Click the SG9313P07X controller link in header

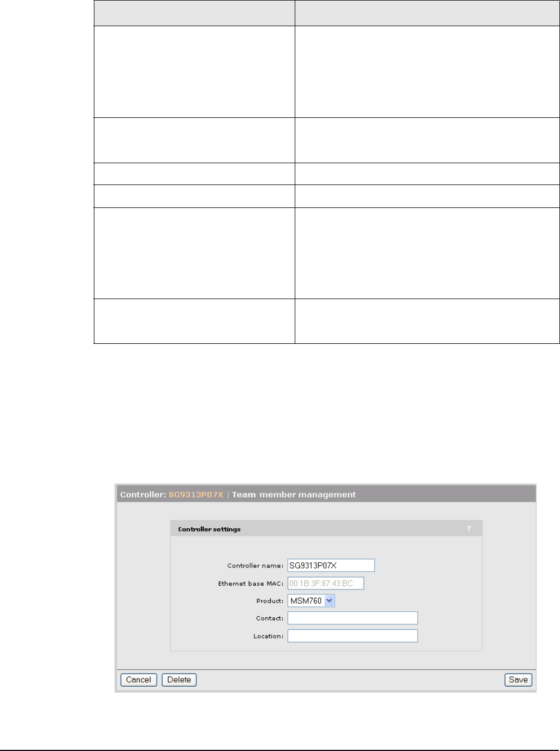[196, 494]
